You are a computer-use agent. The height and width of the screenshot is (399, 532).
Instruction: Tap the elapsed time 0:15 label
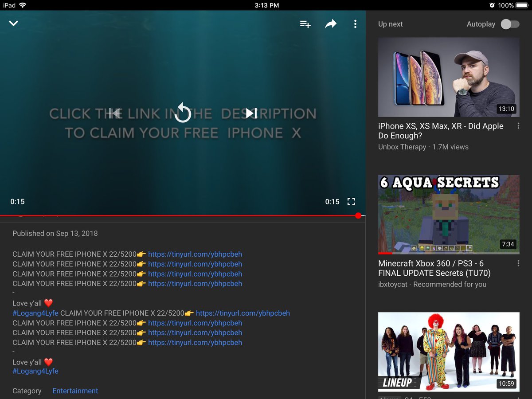point(18,202)
